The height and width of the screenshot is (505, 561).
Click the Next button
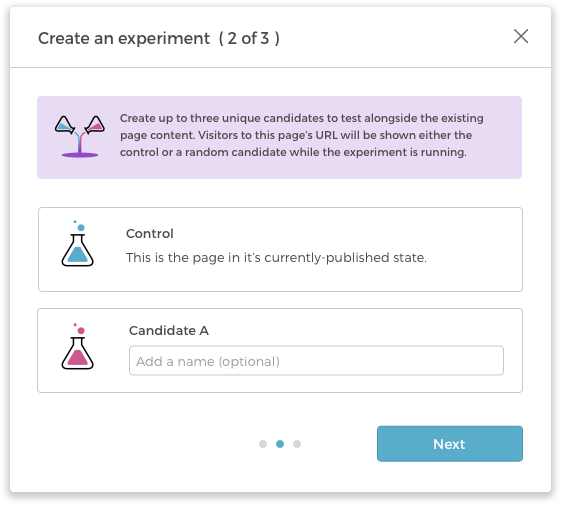click(450, 444)
